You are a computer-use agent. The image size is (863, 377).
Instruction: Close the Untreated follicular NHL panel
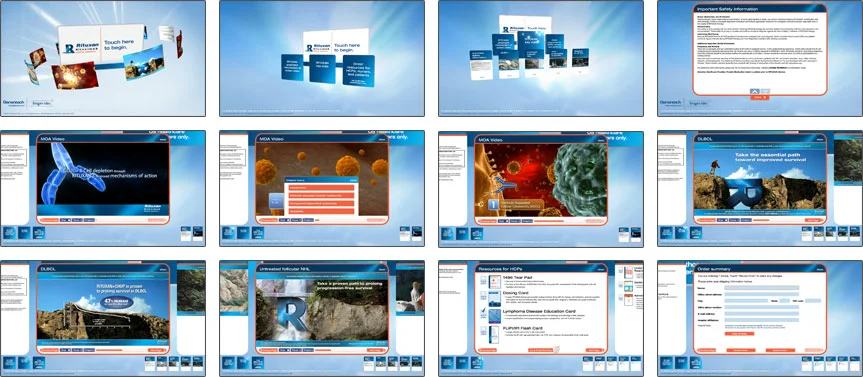382,270
